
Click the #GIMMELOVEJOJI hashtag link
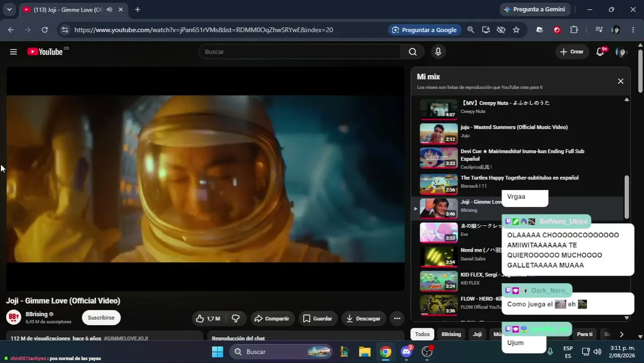pyautogui.click(x=126, y=338)
